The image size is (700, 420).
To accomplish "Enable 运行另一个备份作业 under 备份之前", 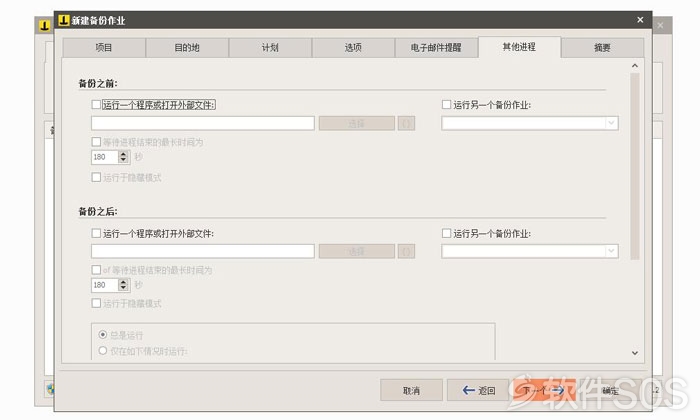I will click(446, 104).
